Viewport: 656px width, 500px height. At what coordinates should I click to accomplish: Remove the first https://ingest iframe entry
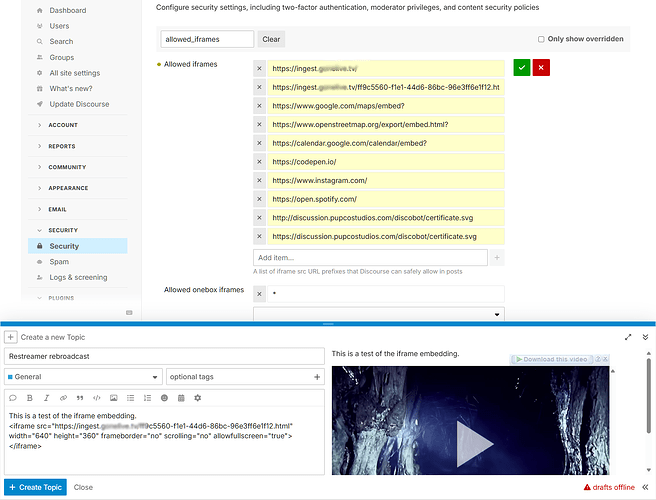coord(259,69)
